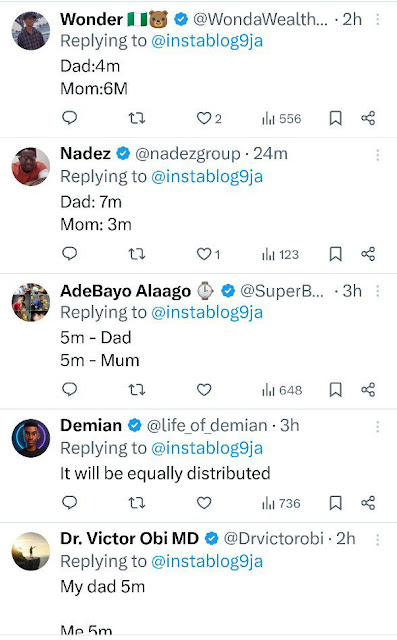Share Nadez's tweet

[368, 254]
